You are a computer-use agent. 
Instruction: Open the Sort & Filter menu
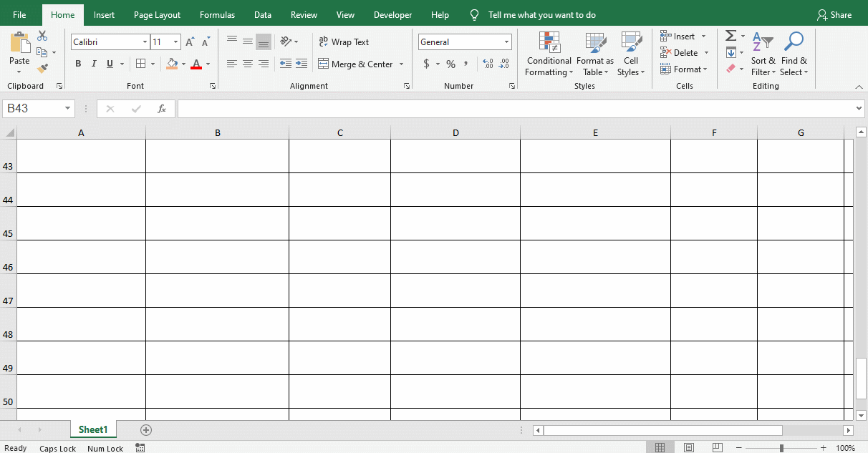[763, 54]
